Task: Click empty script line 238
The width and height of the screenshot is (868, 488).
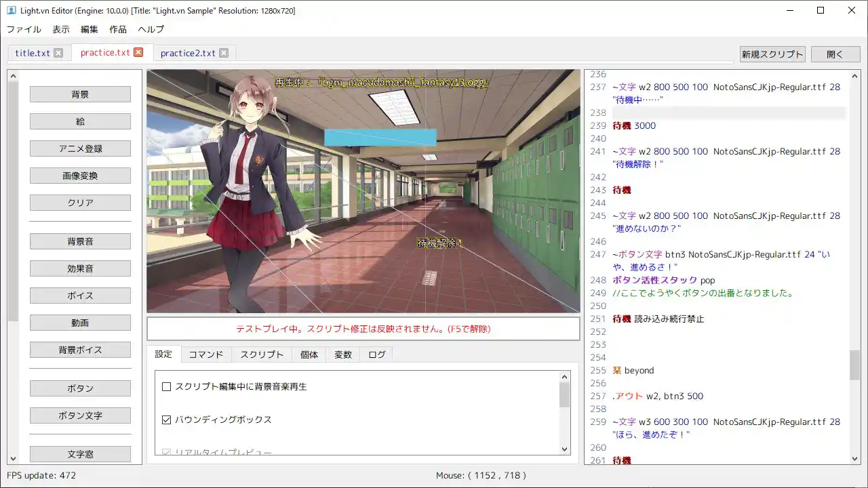Action: pyautogui.click(x=729, y=113)
